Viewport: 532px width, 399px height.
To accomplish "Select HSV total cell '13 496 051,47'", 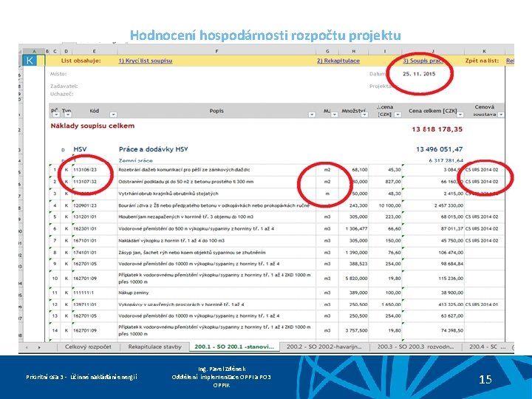I will pos(440,149).
